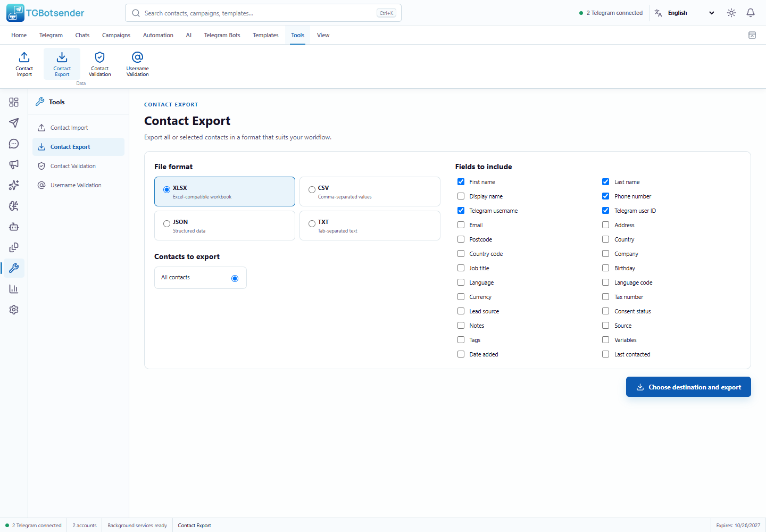This screenshot has height=532, width=766.
Task: Select the wrench tools sidebar icon
Action: (x=14, y=268)
